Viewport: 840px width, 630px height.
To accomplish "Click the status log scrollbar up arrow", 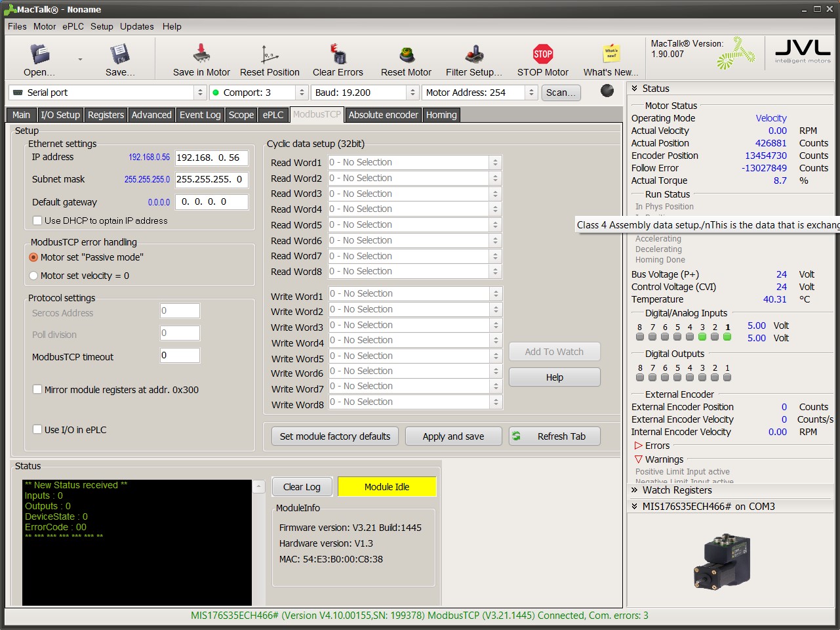I will point(259,486).
